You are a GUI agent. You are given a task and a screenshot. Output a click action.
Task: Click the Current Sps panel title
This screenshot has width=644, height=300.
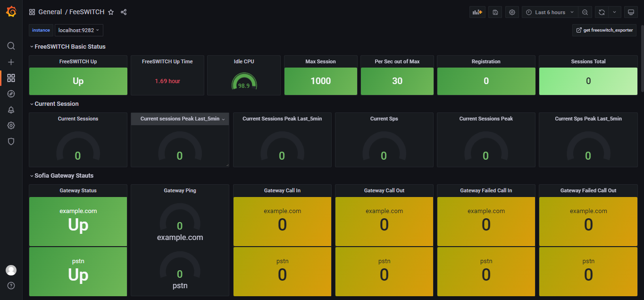pos(384,119)
